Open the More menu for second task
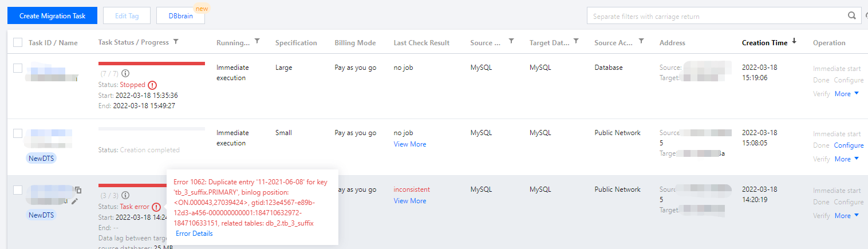868x249 pixels. pos(847,159)
